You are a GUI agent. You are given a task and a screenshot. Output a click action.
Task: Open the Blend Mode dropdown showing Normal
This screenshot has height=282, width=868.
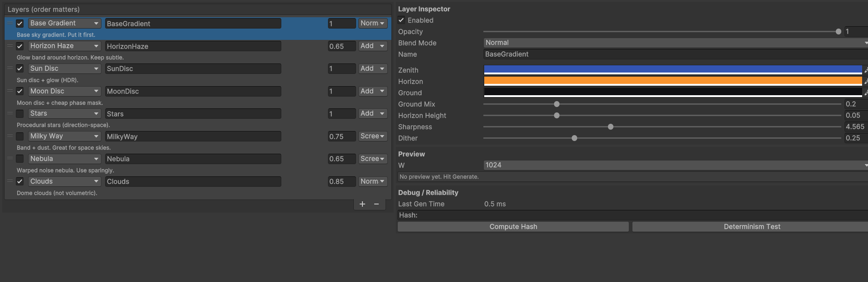coord(675,43)
